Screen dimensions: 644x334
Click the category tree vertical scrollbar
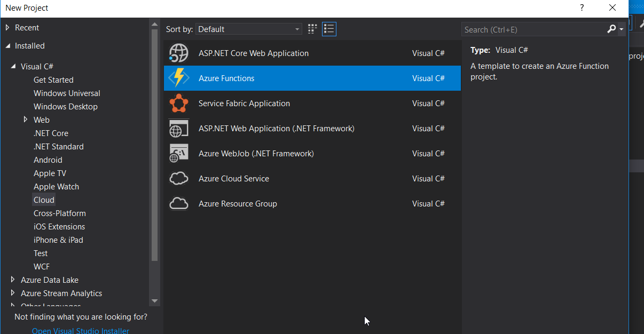click(x=155, y=144)
